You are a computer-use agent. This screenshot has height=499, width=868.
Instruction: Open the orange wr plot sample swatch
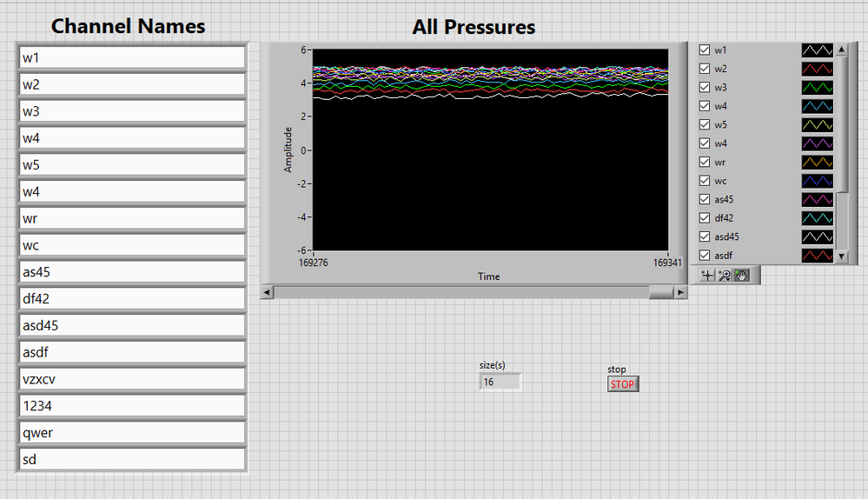(817, 163)
